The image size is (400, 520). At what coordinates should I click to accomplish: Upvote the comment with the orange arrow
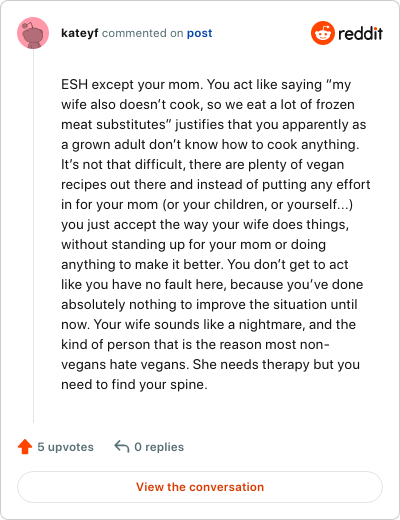tap(25, 447)
